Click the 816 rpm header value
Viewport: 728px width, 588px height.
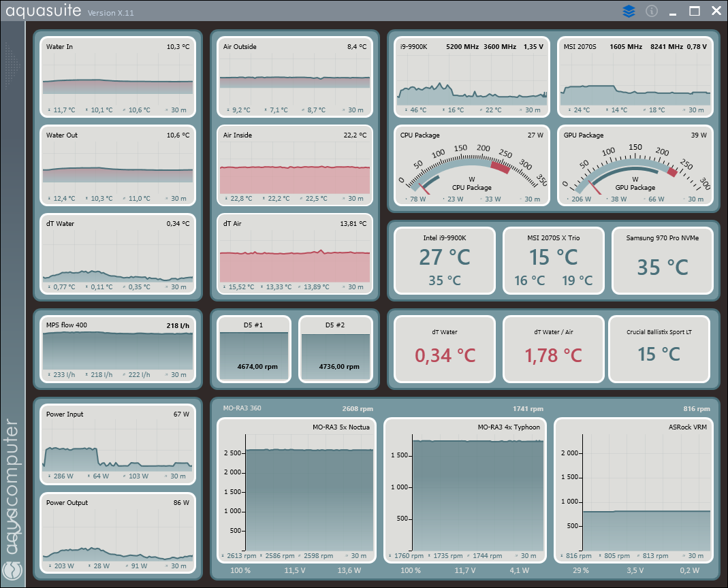point(697,409)
